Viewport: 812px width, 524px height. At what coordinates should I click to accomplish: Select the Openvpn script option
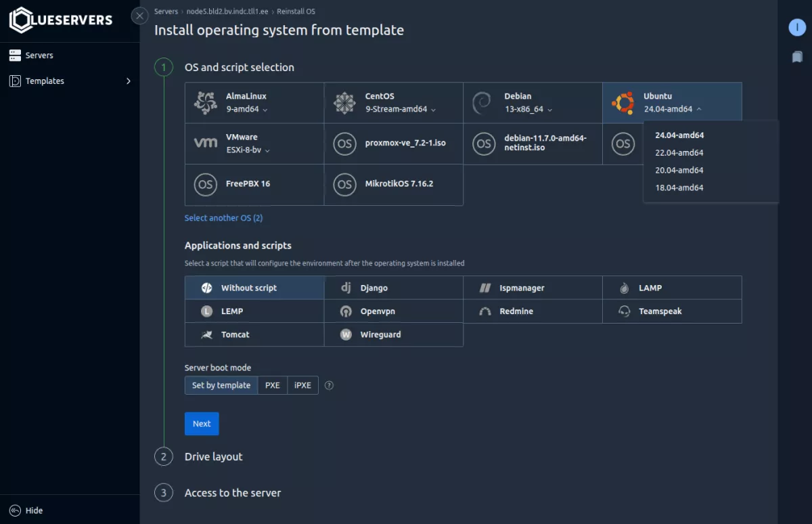tap(394, 311)
